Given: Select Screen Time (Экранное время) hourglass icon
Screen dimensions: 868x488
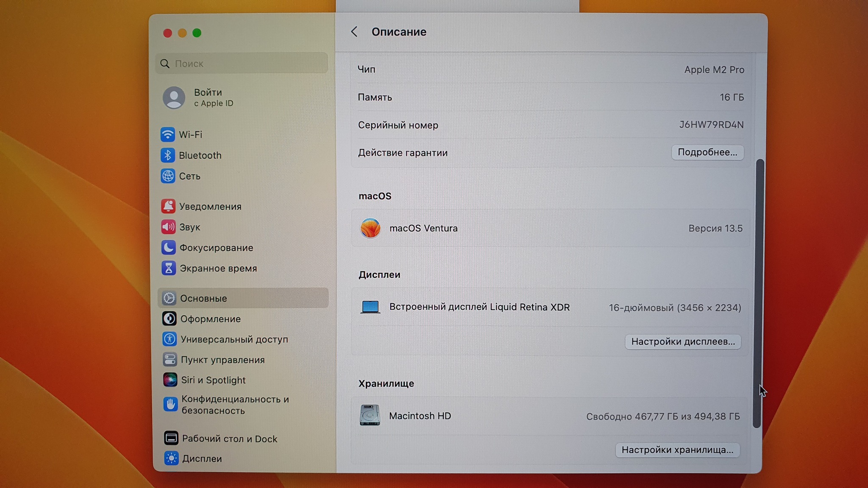Looking at the screenshot, I should click(x=169, y=268).
